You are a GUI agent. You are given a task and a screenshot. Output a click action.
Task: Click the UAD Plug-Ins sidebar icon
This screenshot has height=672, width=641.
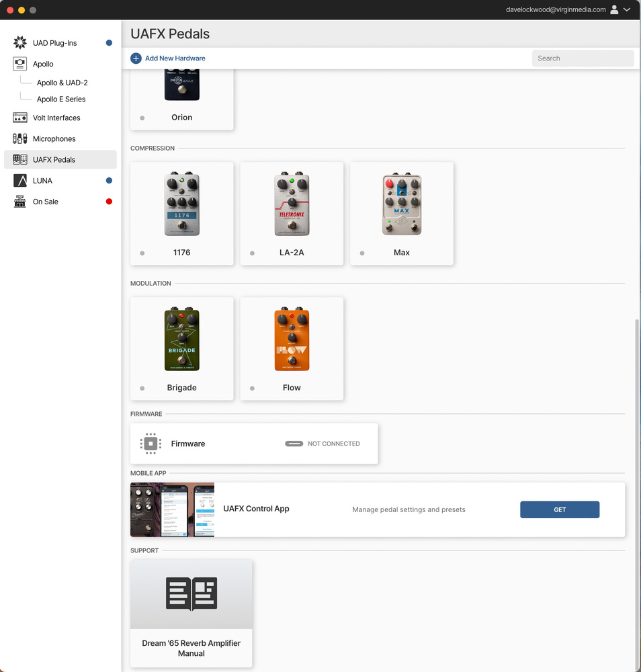(20, 43)
